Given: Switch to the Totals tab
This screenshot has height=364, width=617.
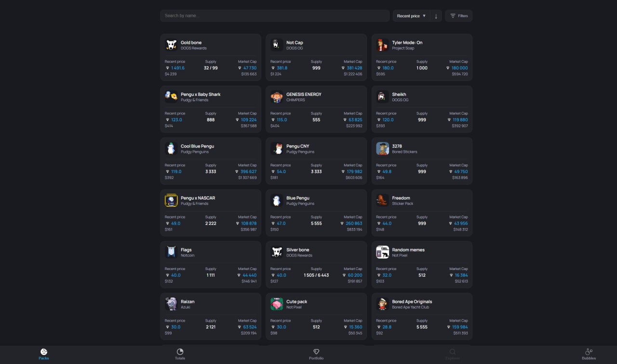Looking at the screenshot, I should tap(180, 354).
